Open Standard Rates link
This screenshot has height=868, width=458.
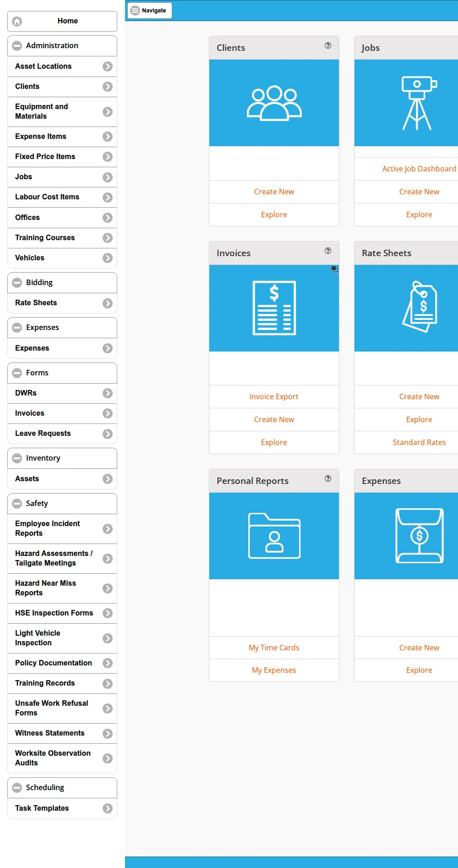(419, 442)
